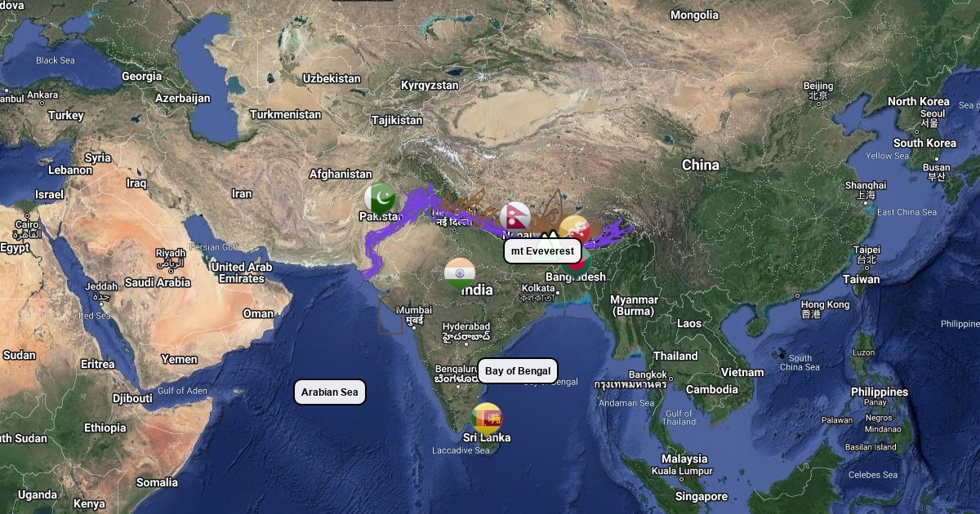Open the Sri Lanka flag marker
This screenshot has width=980, height=514.
(488, 419)
